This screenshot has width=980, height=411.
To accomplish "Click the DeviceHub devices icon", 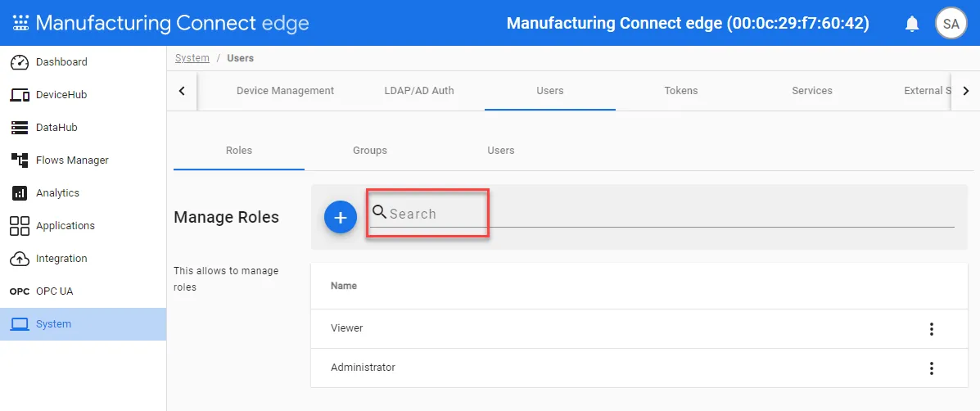I will (20, 95).
